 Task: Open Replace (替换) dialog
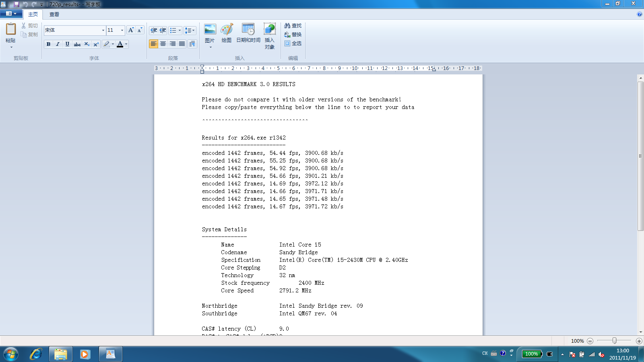[293, 35]
